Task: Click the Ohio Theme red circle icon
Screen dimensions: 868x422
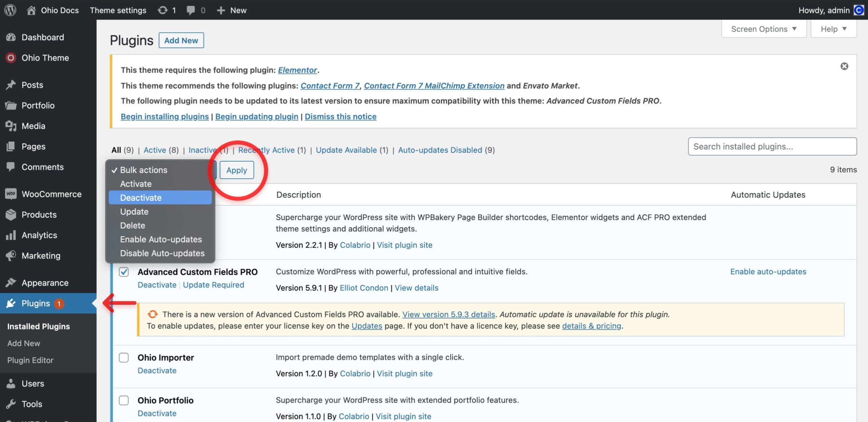Action: pyautogui.click(x=11, y=58)
